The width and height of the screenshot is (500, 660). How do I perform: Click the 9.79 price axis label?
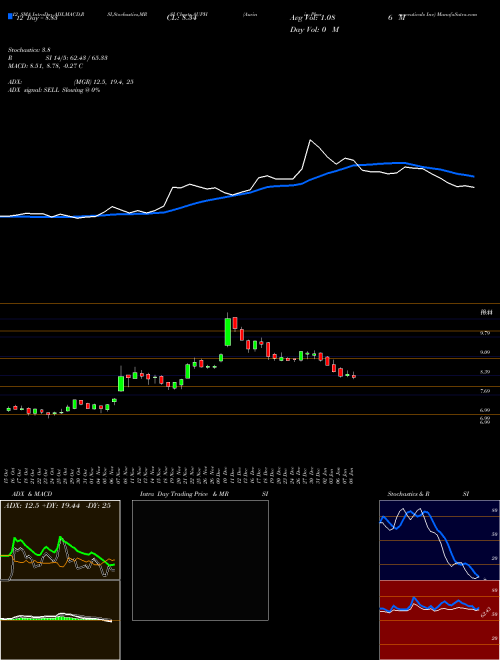[485, 333]
